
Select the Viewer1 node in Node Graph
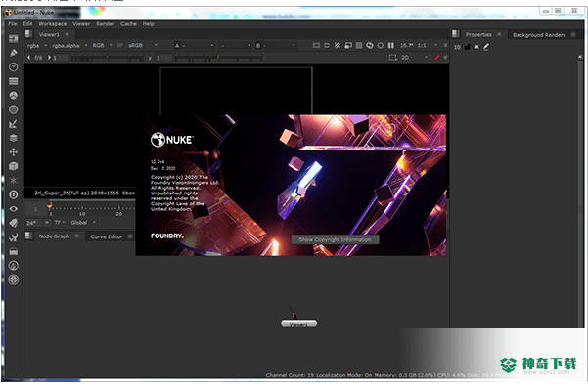click(298, 323)
